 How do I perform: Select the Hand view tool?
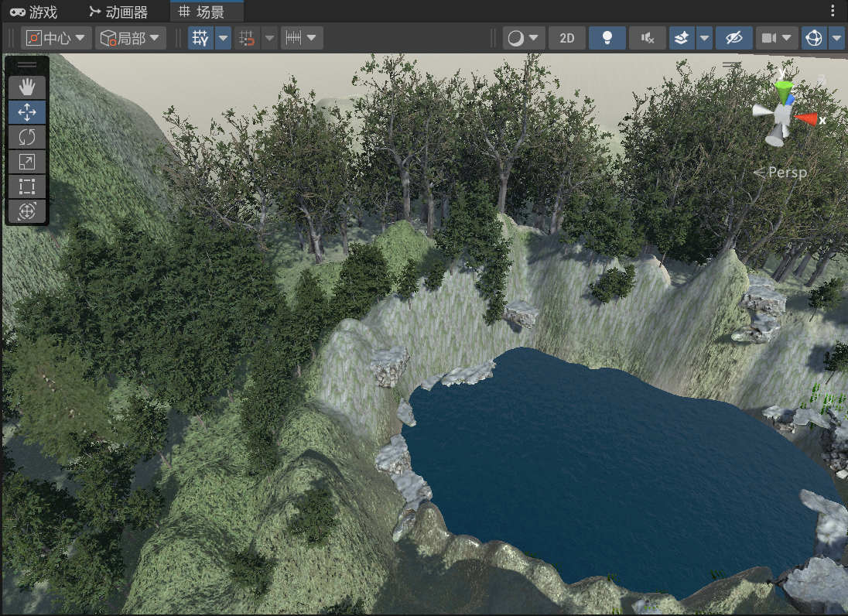(27, 87)
